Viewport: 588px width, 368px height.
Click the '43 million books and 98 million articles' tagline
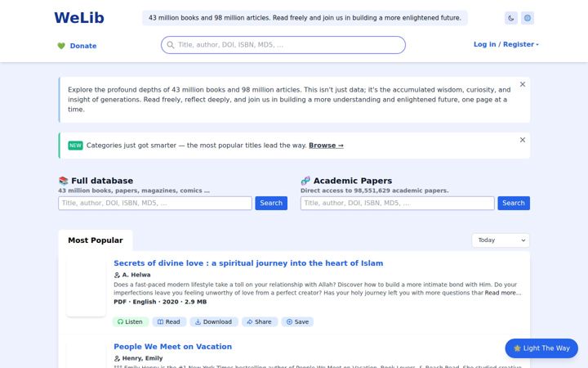point(305,18)
